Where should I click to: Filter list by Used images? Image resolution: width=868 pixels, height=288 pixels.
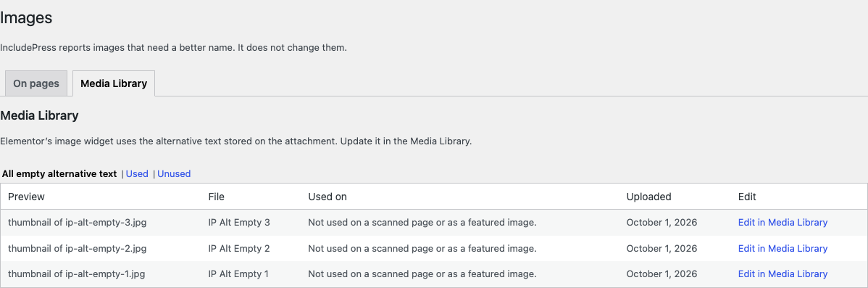pos(137,174)
